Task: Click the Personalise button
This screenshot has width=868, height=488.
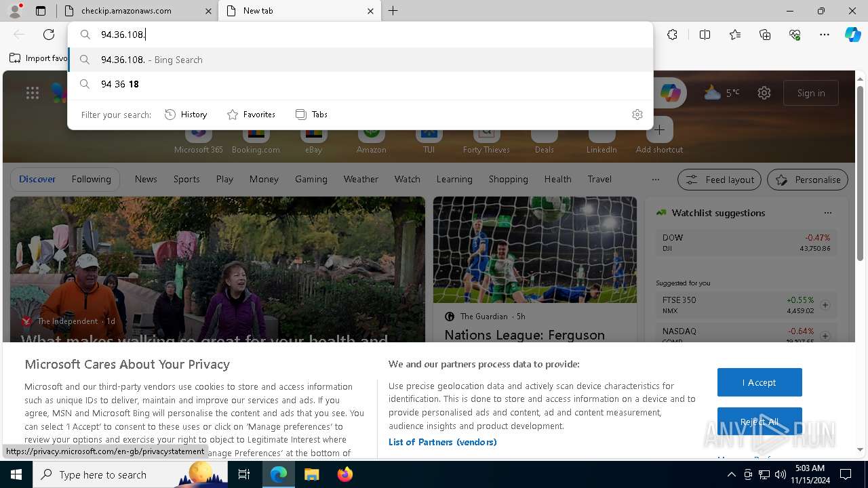Action: pyautogui.click(x=808, y=180)
